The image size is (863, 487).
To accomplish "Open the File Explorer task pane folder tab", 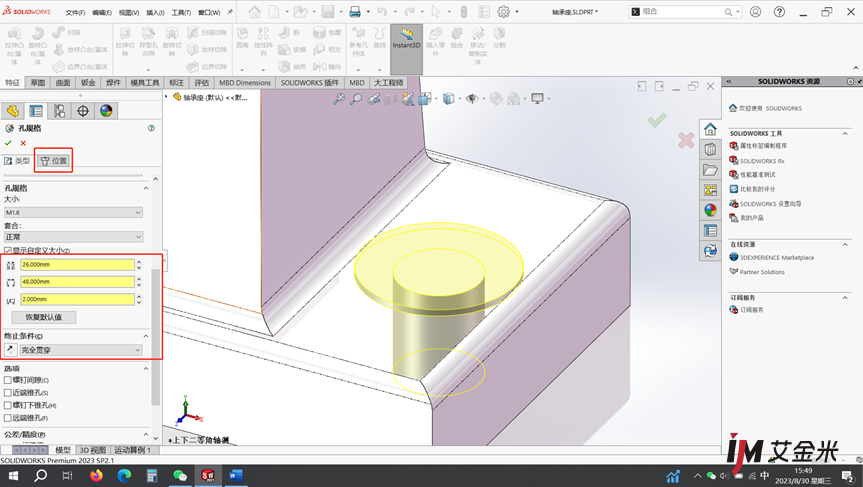I will click(x=711, y=169).
